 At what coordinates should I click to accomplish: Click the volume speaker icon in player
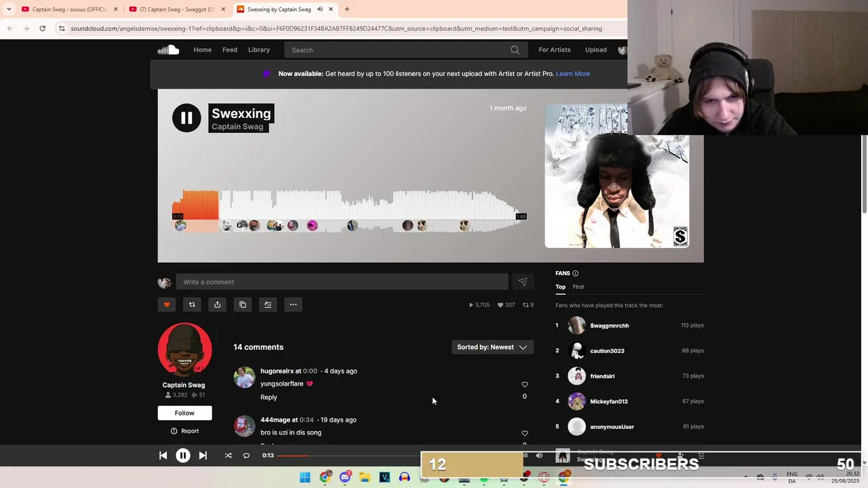click(539, 455)
